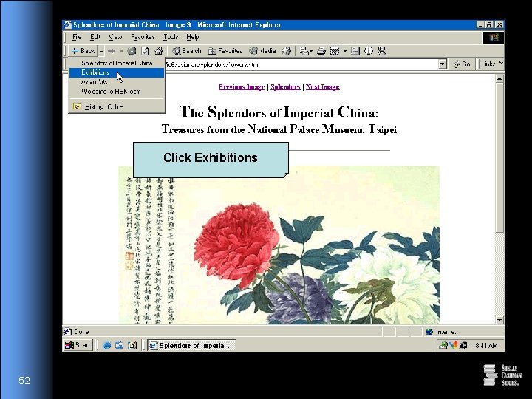The width and height of the screenshot is (532, 399).
Task: Go to the Home page icon
Action: tap(158, 51)
